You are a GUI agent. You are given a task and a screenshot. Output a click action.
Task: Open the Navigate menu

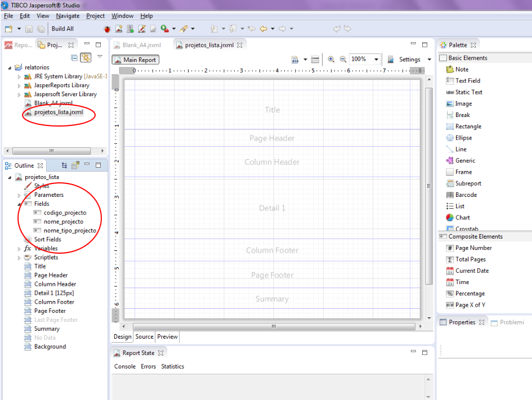pyautogui.click(x=68, y=16)
